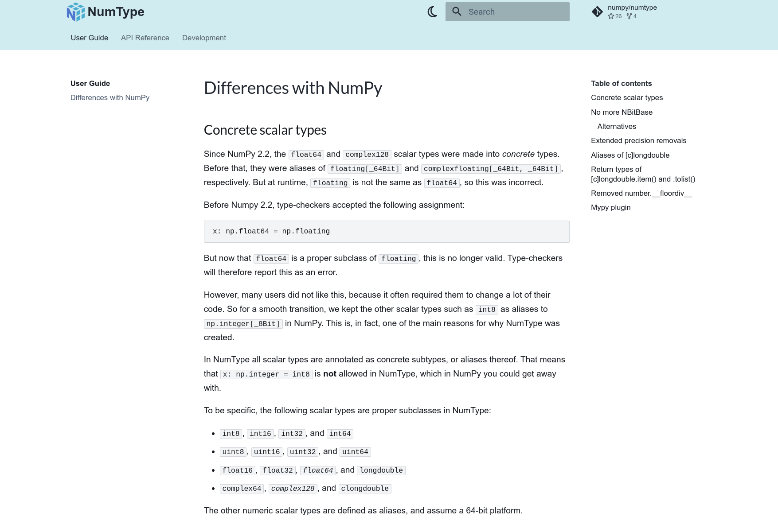
Task: Click the git repository icon
Action: (x=597, y=12)
